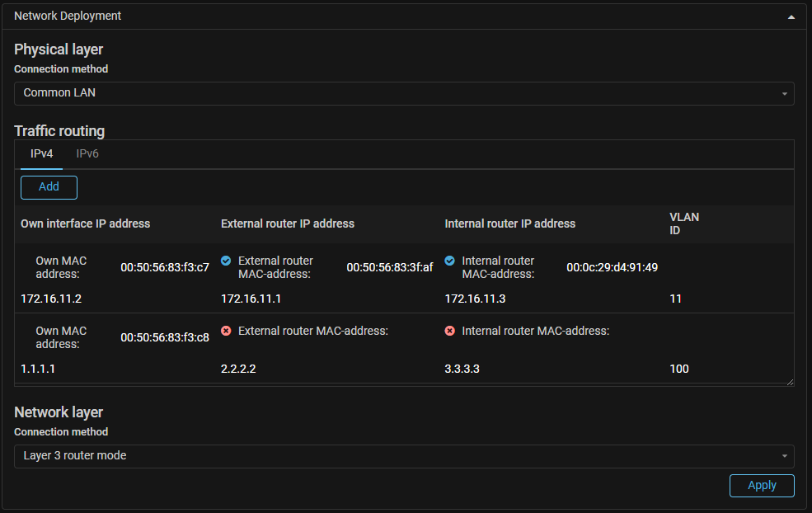
Task: Select external router IP 172.16.11.1
Action: 251,299
